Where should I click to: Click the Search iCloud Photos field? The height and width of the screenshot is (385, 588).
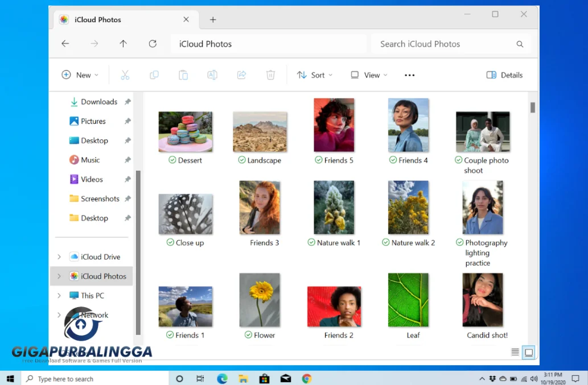point(450,44)
